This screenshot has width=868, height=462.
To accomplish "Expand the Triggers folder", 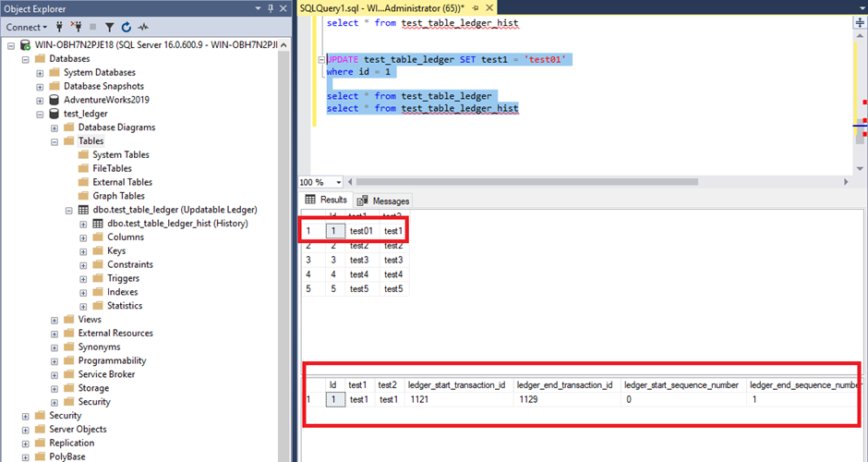I will tap(83, 279).
